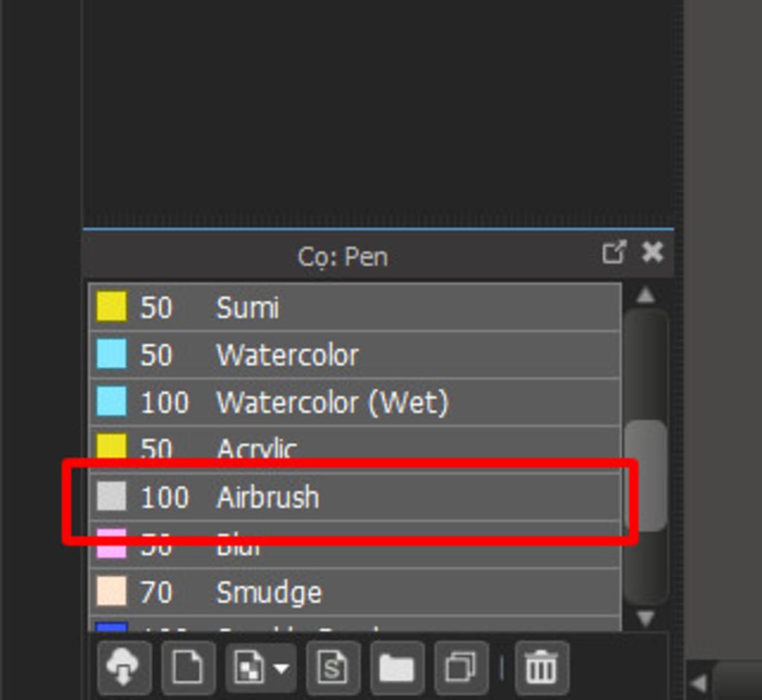Click the brush list scroll up arrow
The width and height of the screenshot is (762, 700).
pos(645,295)
